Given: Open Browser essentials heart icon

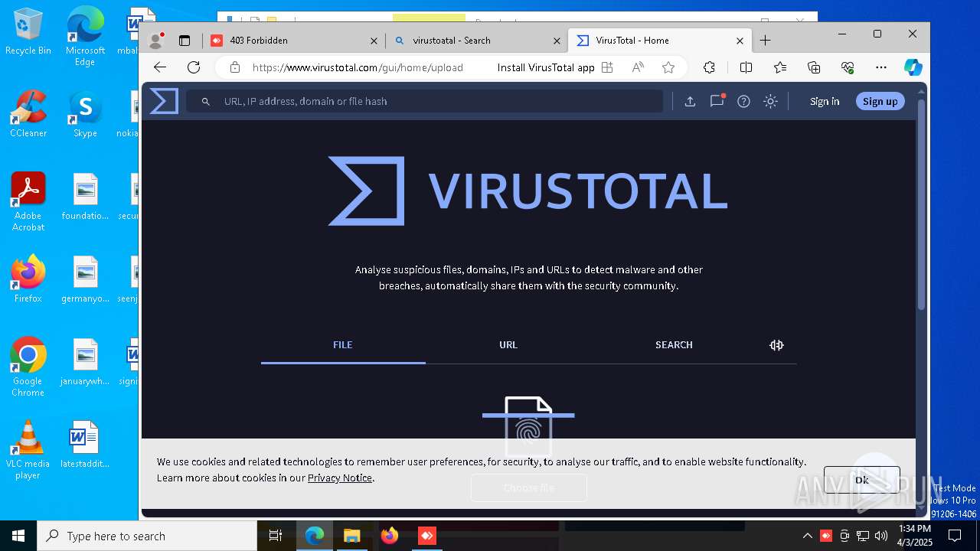Looking at the screenshot, I should click(847, 67).
